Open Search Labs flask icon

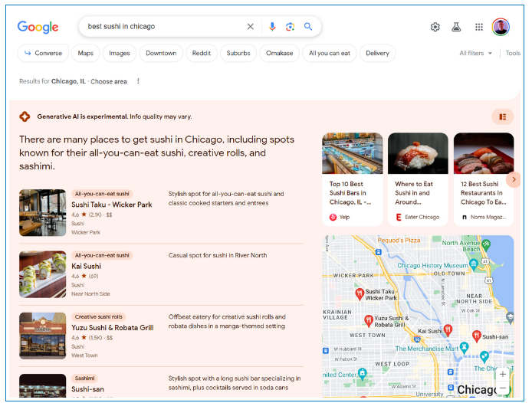click(x=456, y=27)
